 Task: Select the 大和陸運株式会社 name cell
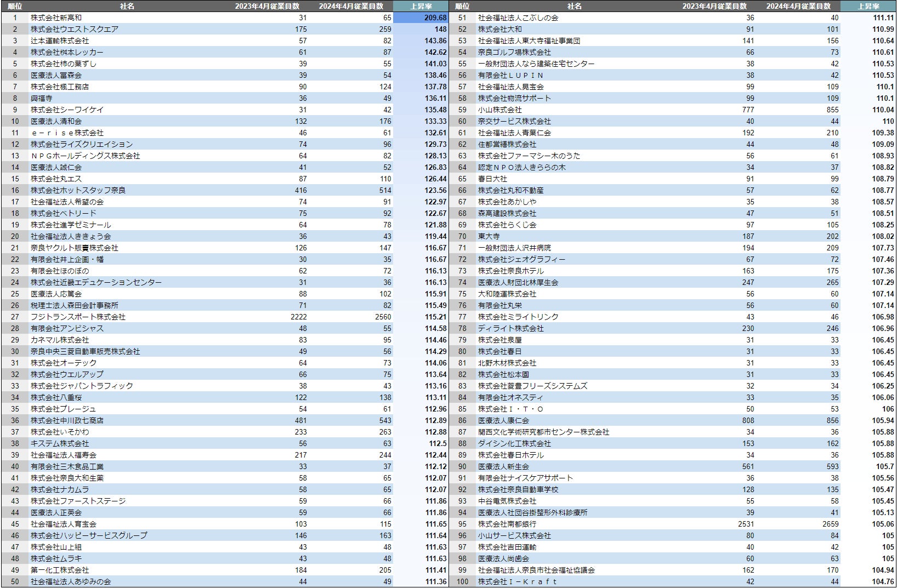click(x=507, y=294)
